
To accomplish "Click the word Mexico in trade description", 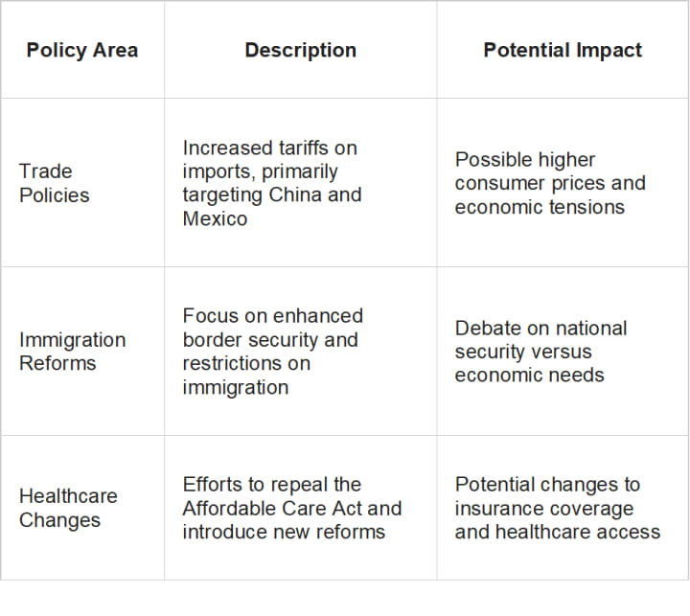I will [216, 218].
